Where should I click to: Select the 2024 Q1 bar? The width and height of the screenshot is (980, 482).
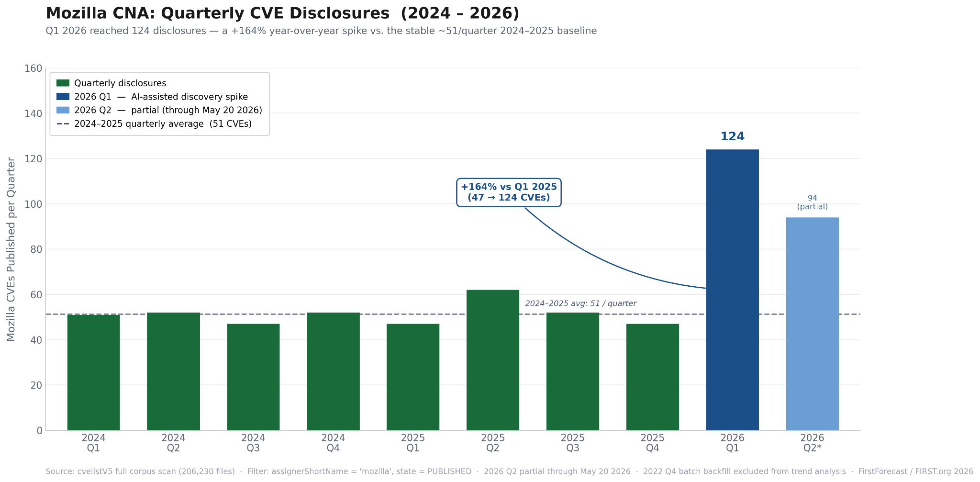(94, 372)
